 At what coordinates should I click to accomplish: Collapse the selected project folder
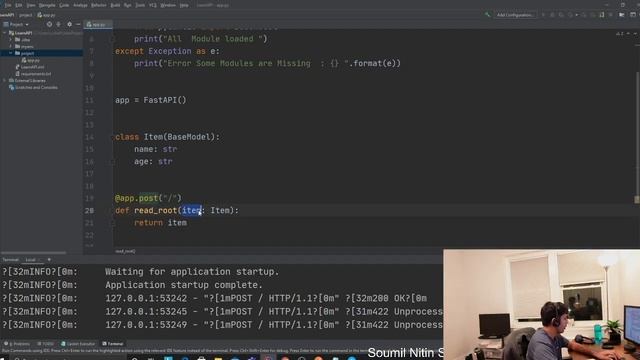pyautogui.click(x=11, y=53)
